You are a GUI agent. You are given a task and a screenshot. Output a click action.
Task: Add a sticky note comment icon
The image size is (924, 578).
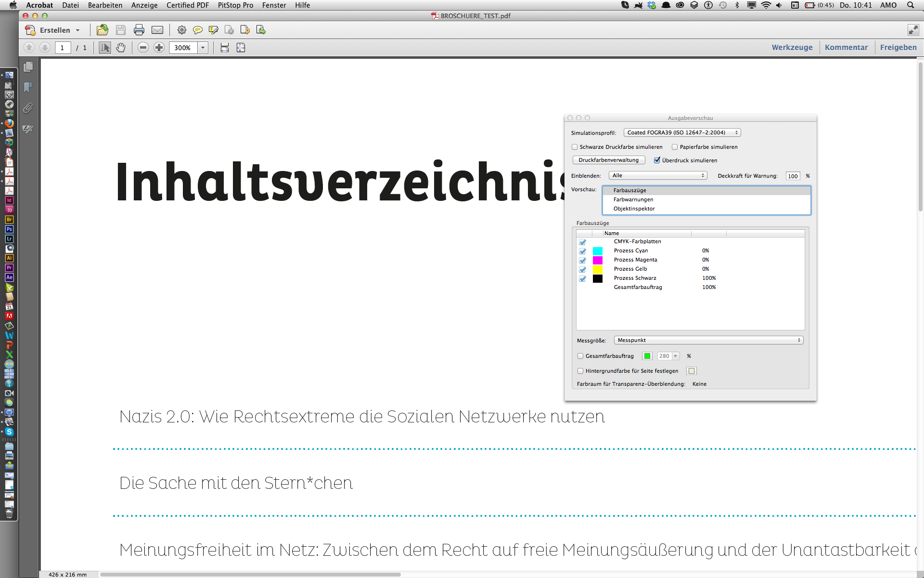(x=197, y=30)
